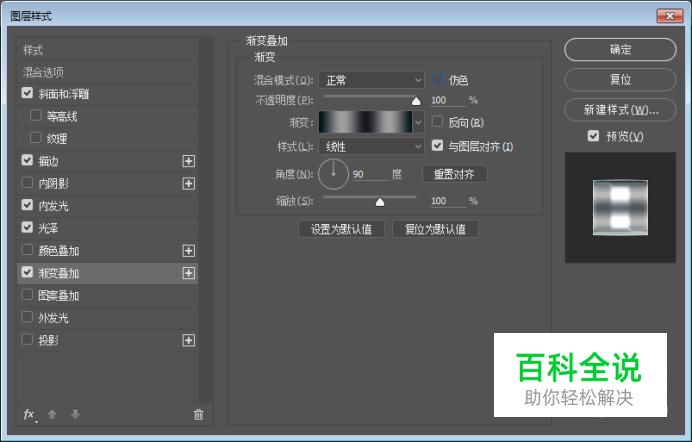Click the 新建样式 button

(x=620, y=109)
